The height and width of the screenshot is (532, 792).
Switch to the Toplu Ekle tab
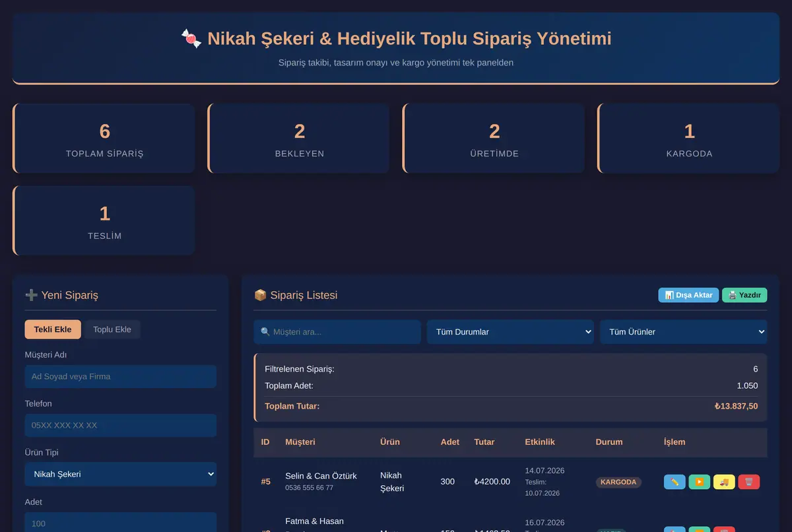(112, 329)
